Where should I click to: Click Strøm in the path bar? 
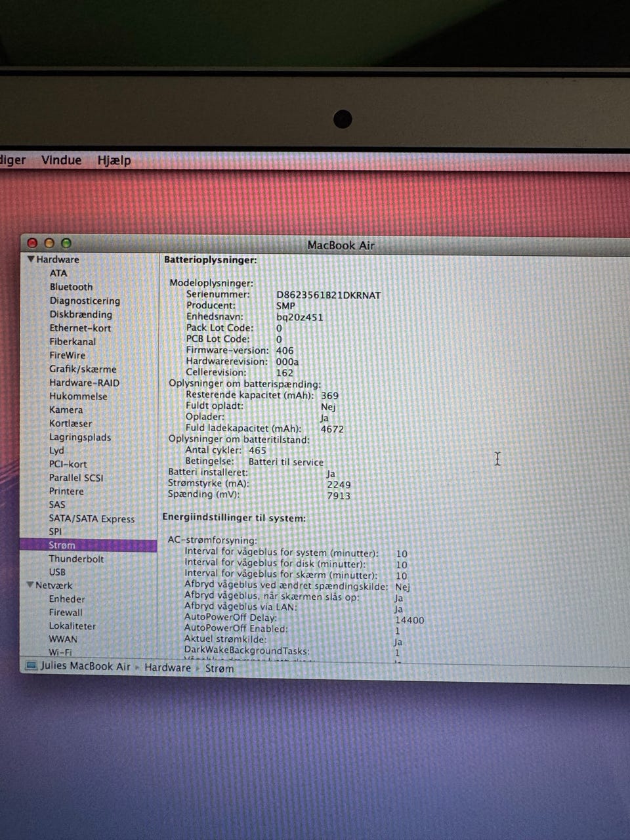[219, 669]
